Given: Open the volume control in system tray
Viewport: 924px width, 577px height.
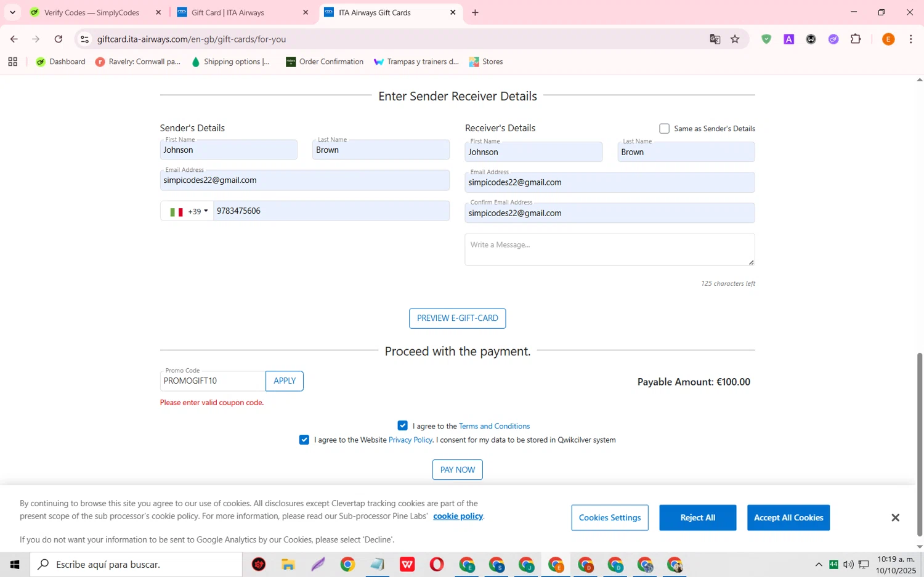Looking at the screenshot, I should pos(848,565).
